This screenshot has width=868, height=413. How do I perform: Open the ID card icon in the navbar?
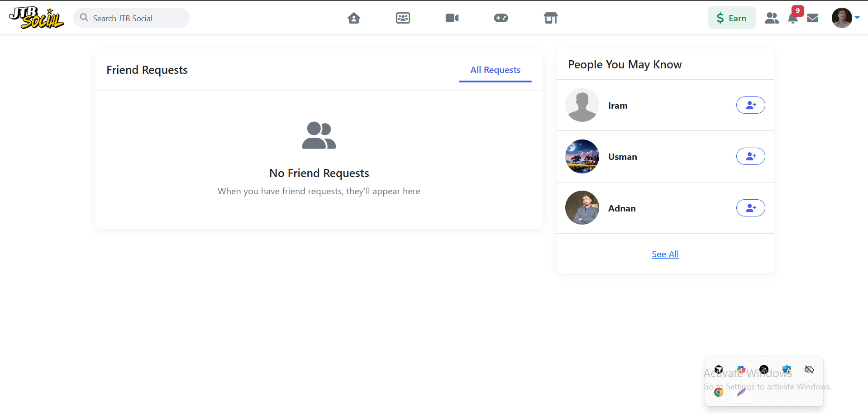[x=403, y=18]
